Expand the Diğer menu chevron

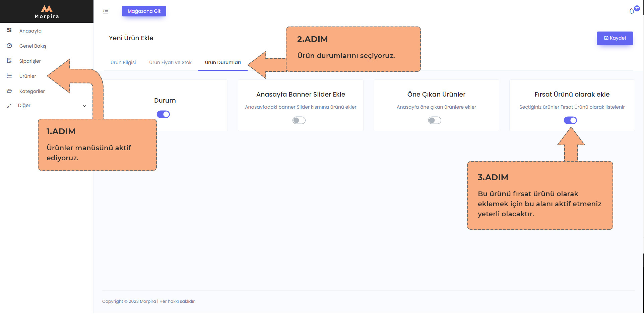(x=84, y=106)
